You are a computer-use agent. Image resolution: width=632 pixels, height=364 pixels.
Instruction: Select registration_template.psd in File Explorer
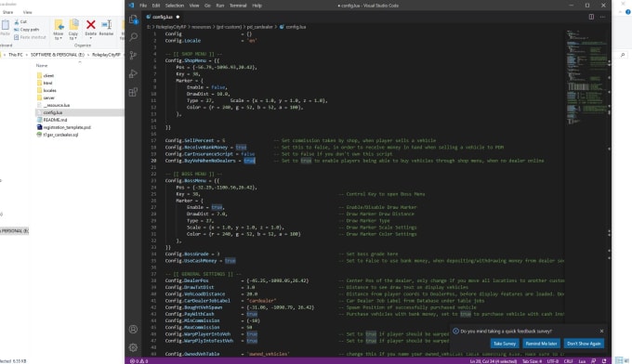click(x=67, y=127)
